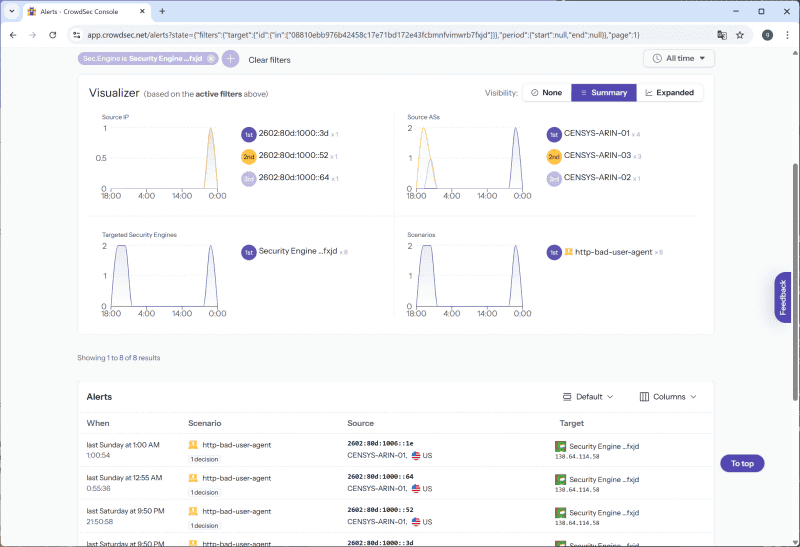The height and width of the screenshot is (547, 800).
Task: Click 1st rank badge for CENSYS-ARIN-01
Action: click(x=554, y=135)
